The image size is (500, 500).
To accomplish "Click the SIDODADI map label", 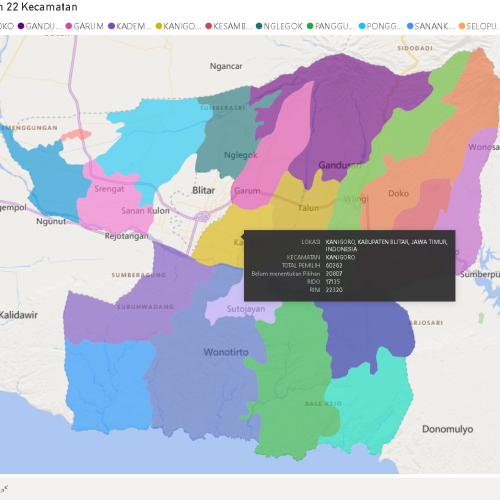I will tap(415, 48).
